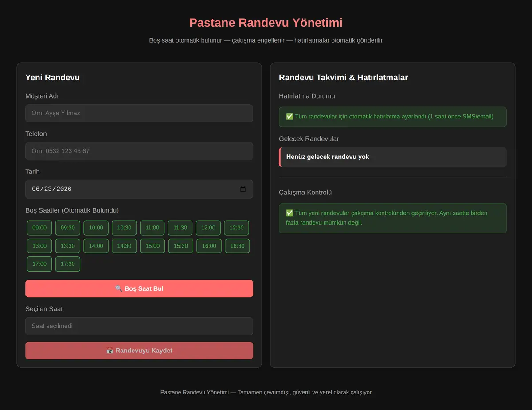
Task: Click the 'Yeni Randevu' panel heading
Action: point(53,78)
